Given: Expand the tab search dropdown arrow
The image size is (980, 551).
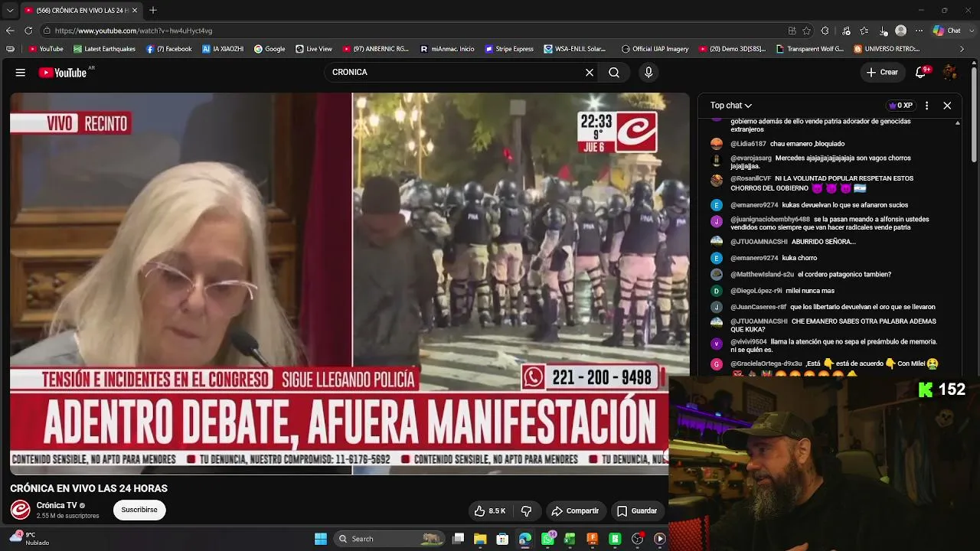Looking at the screenshot, I should coord(10,10).
